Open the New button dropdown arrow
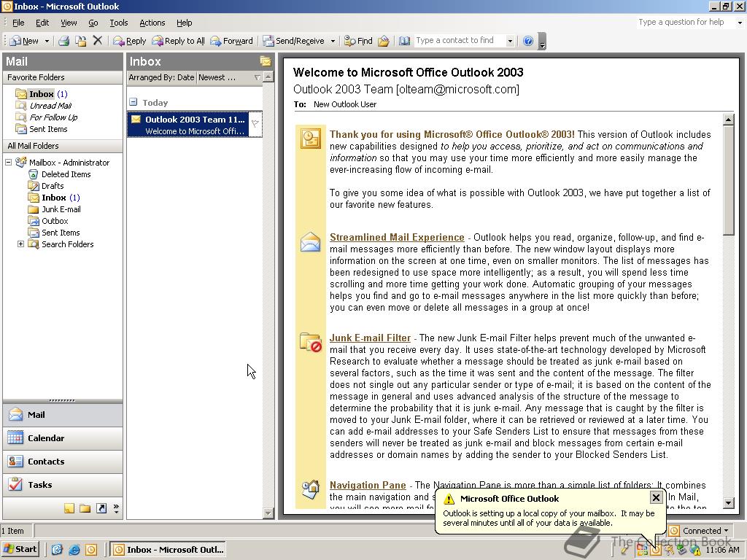 pyautogui.click(x=47, y=41)
